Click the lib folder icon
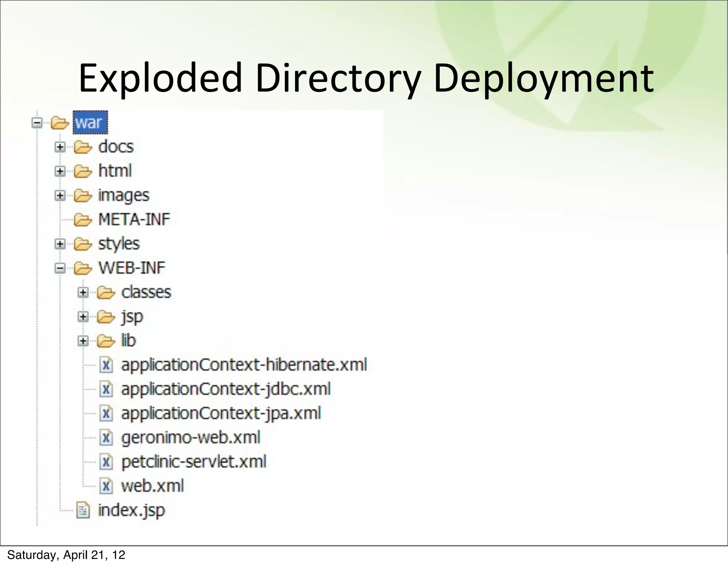 (x=106, y=341)
